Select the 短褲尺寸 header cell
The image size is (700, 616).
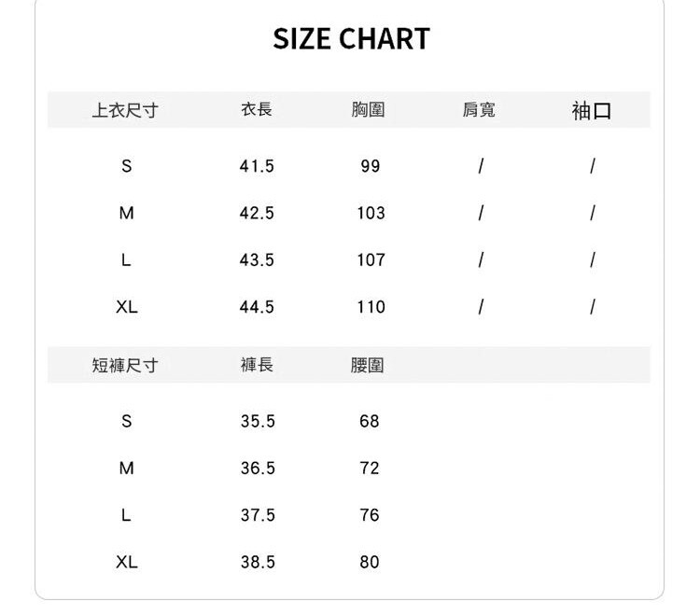(x=125, y=365)
